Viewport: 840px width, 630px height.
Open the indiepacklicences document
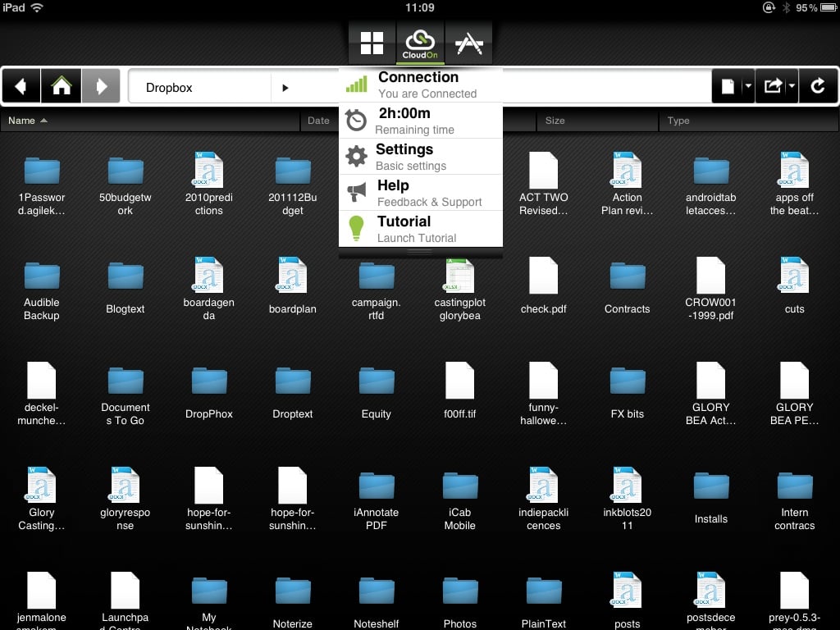[543, 500]
